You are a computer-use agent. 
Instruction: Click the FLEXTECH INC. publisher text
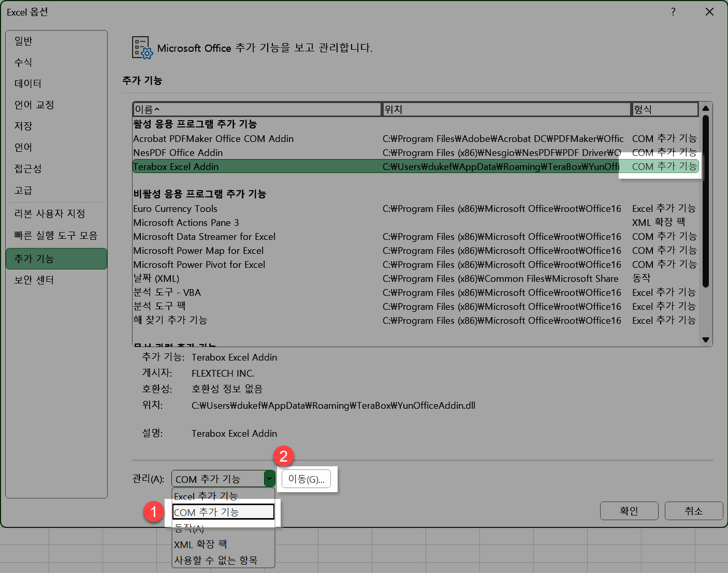click(223, 373)
